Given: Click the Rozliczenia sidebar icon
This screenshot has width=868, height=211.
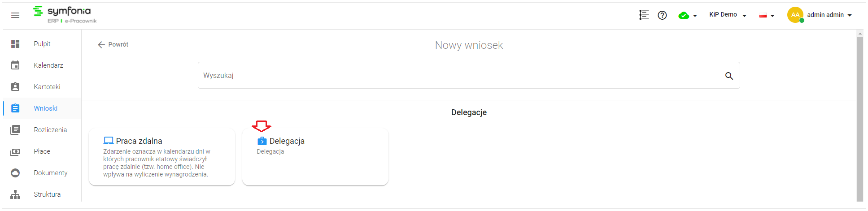Looking at the screenshot, I should 15,130.
